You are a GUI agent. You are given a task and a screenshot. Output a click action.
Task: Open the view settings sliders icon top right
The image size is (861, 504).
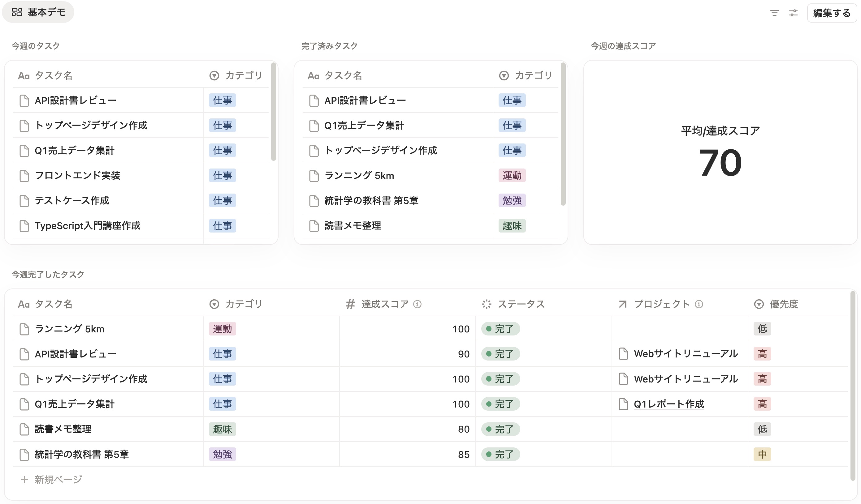pos(793,13)
